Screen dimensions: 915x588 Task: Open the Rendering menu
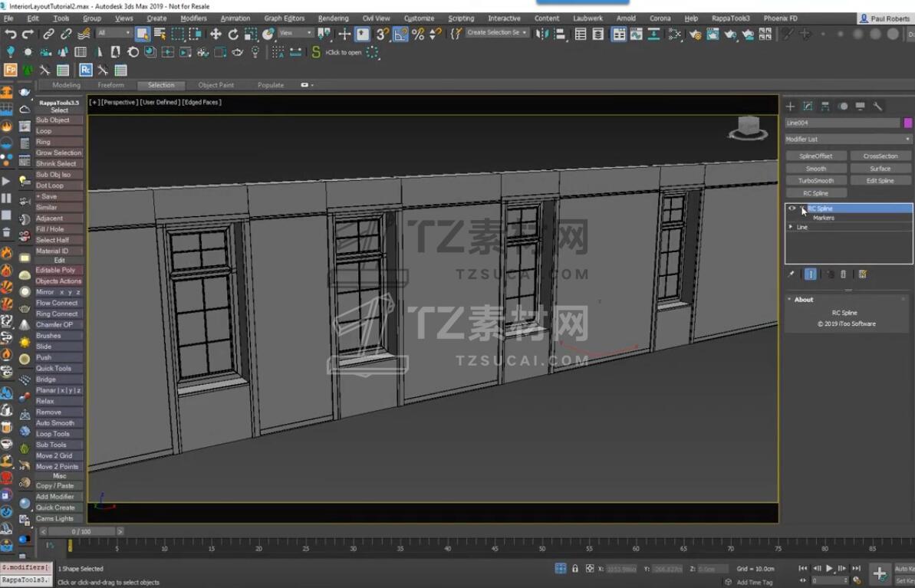pos(334,18)
